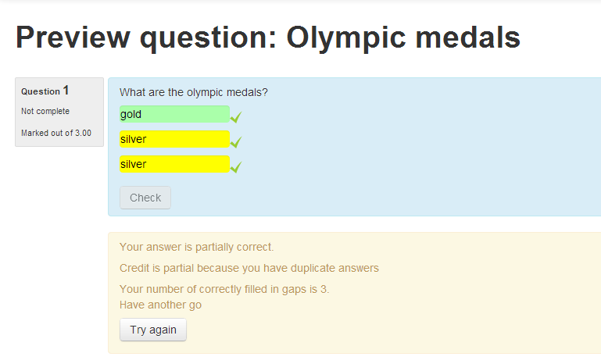Click the greyed-out Check button
Screen dimensions: 601x364
pos(145,198)
